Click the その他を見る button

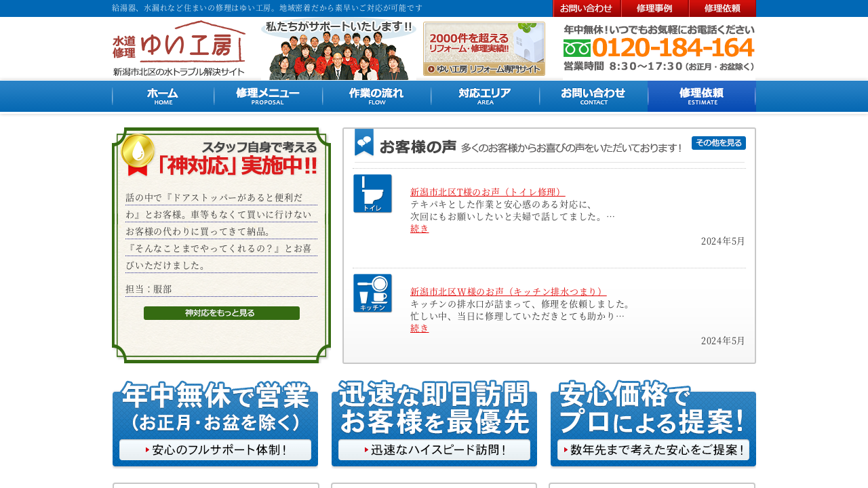[718, 143]
